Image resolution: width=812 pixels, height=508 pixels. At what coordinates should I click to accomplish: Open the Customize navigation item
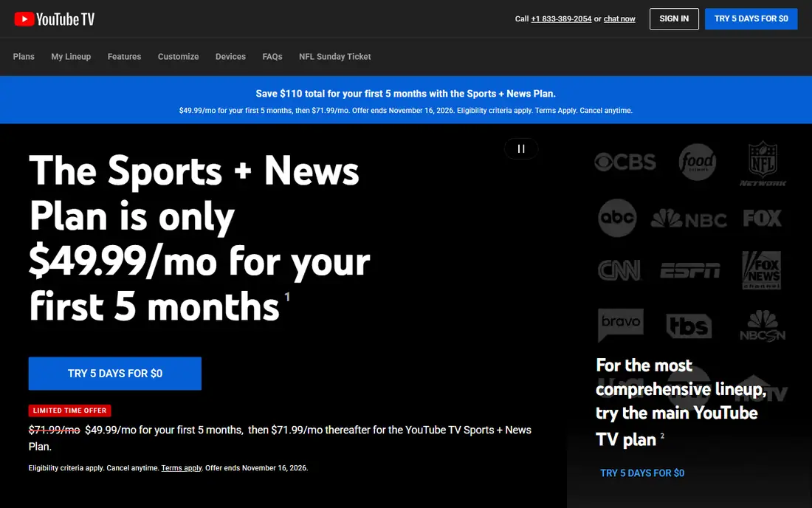[x=178, y=56]
